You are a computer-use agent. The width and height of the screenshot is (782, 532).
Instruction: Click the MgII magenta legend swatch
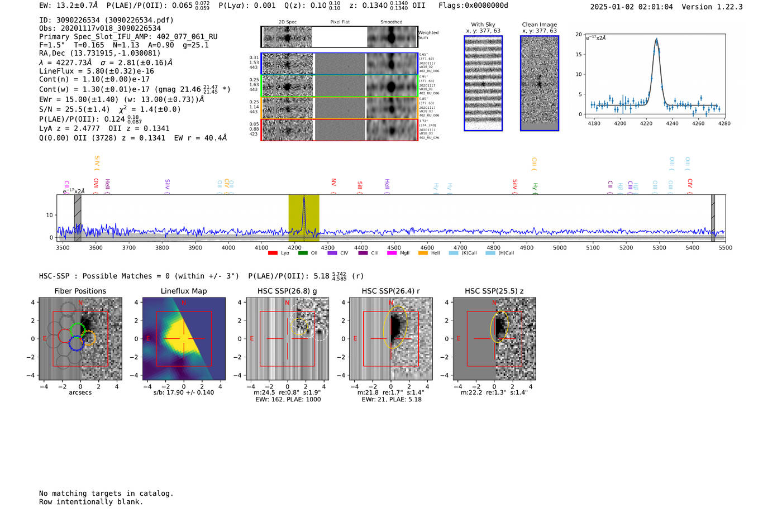[393, 253]
